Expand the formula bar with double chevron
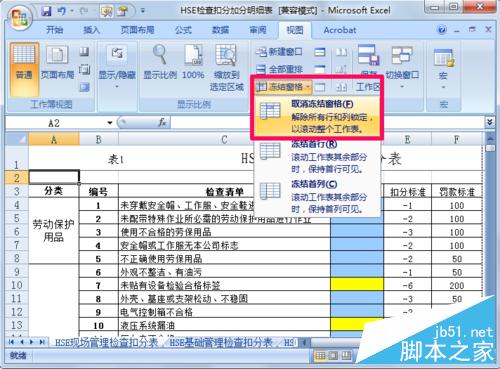 point(489,122)
